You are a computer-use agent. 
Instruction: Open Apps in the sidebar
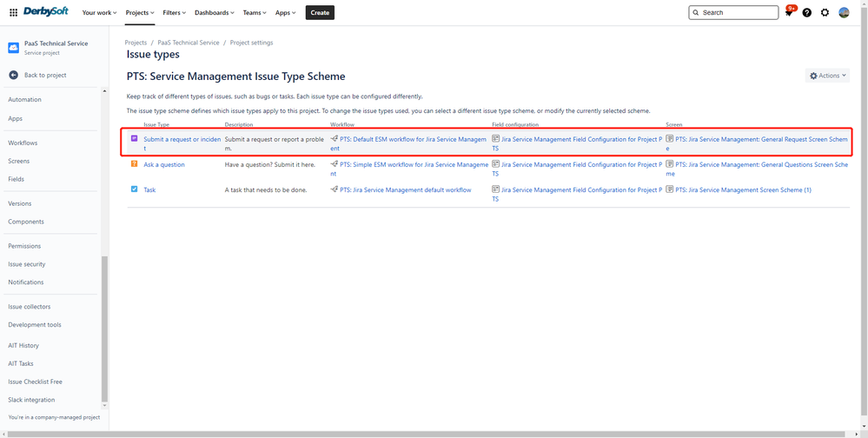point(16,118)
